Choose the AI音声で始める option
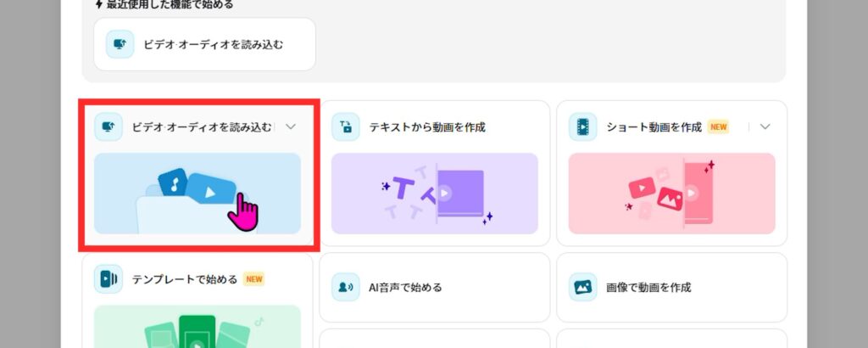Image resolution: width=868 pixels, height=348 pixels. 404,288
